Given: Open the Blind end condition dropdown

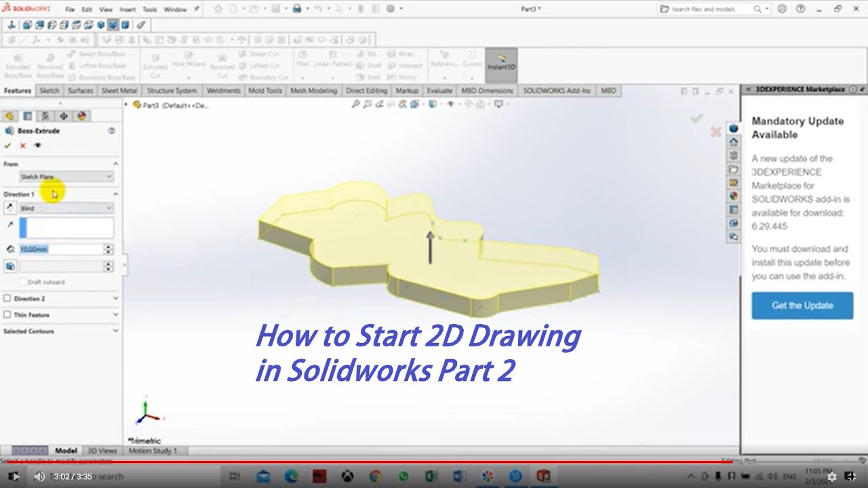Looking at the screenshot, I should click(x=66, y=208).
